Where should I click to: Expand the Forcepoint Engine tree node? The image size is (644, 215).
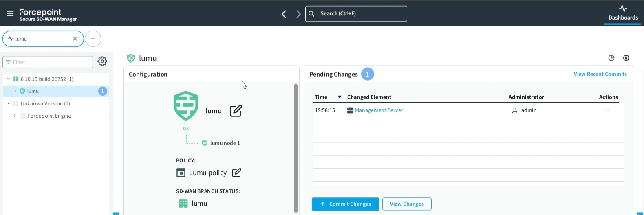coord(15,116)
